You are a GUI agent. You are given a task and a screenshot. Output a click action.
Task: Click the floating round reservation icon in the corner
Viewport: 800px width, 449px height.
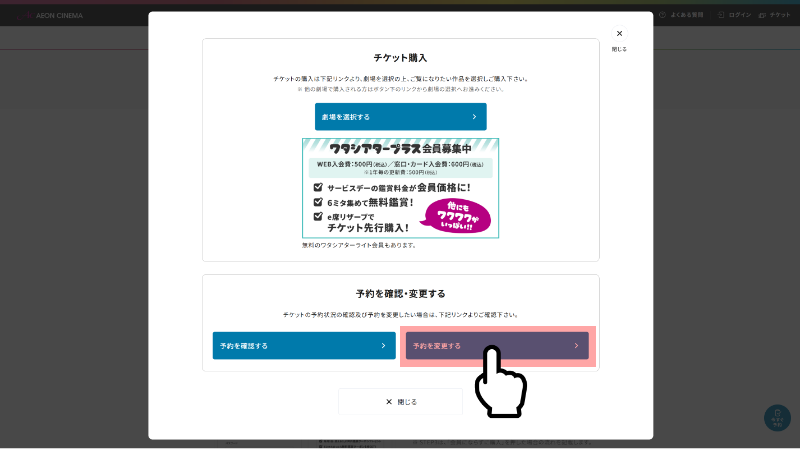point(777,418)
